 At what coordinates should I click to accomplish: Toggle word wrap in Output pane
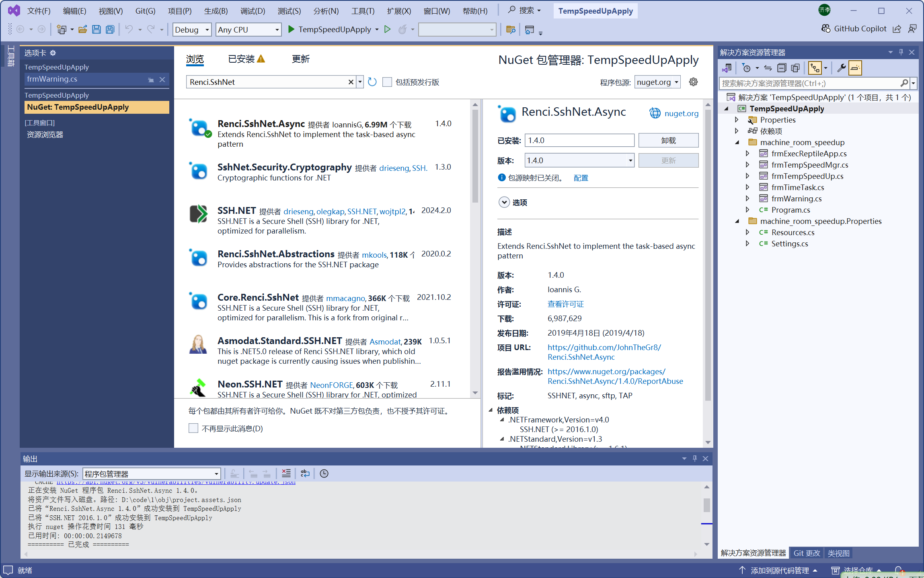(305, 473)
